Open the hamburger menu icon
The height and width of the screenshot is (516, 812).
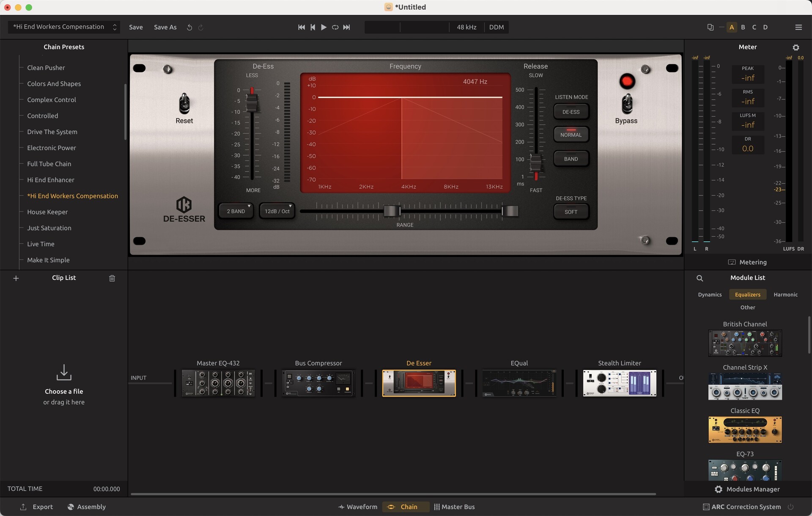tap(798, 27)
